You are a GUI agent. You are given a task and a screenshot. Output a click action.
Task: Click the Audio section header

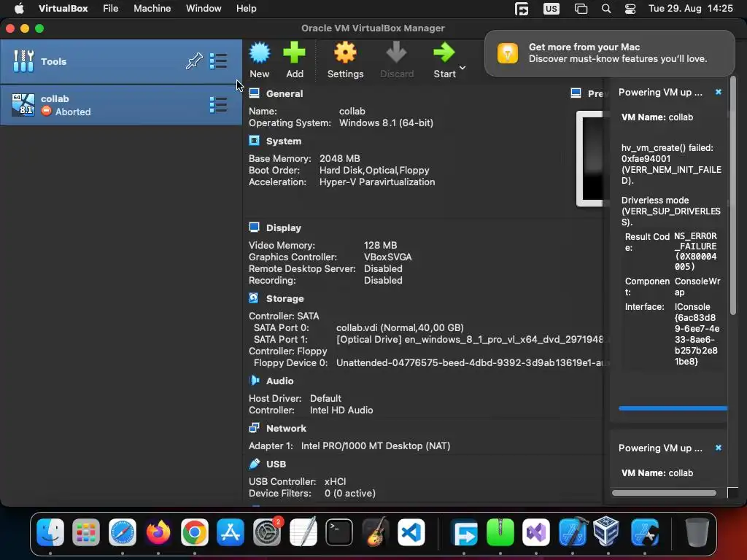click(x=279, y=381)
